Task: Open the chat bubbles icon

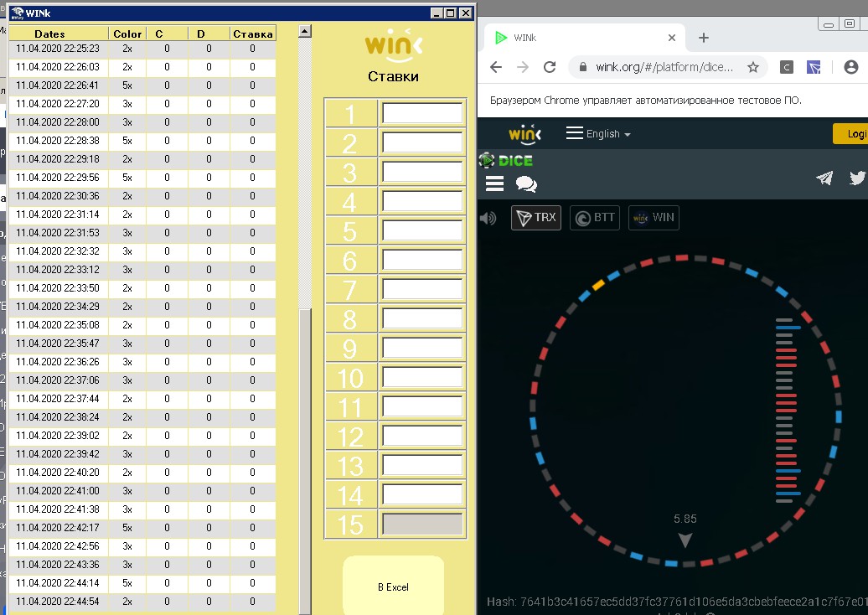Action: pos(526,183)
